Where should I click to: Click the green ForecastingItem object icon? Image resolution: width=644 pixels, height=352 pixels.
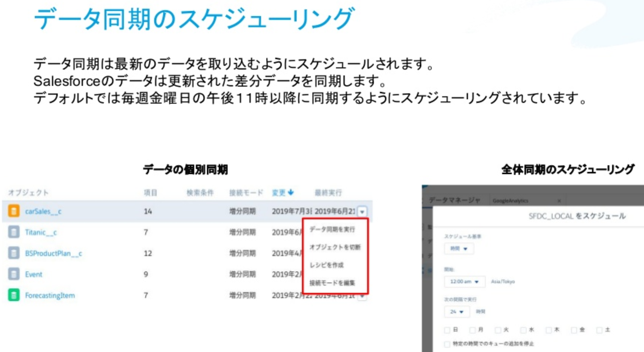point(13,295)
